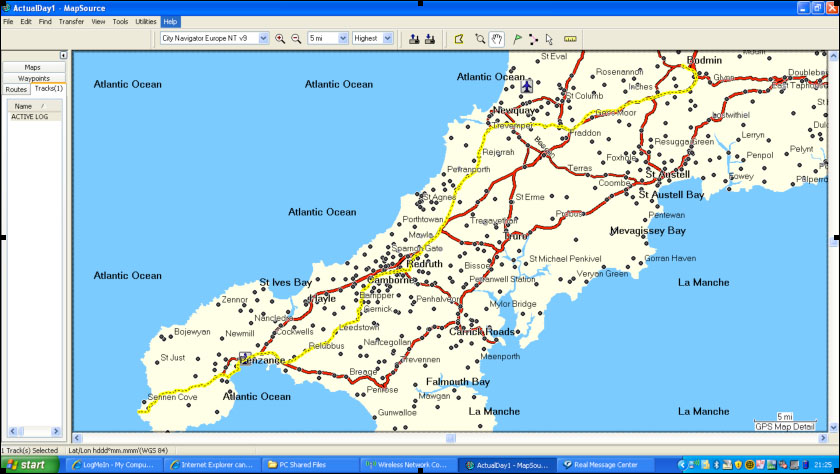Image resolution: width=840 pixels, height=474 pixels.
Task: Click the Penzance transport symbol on map
Action: coord(245,357)
